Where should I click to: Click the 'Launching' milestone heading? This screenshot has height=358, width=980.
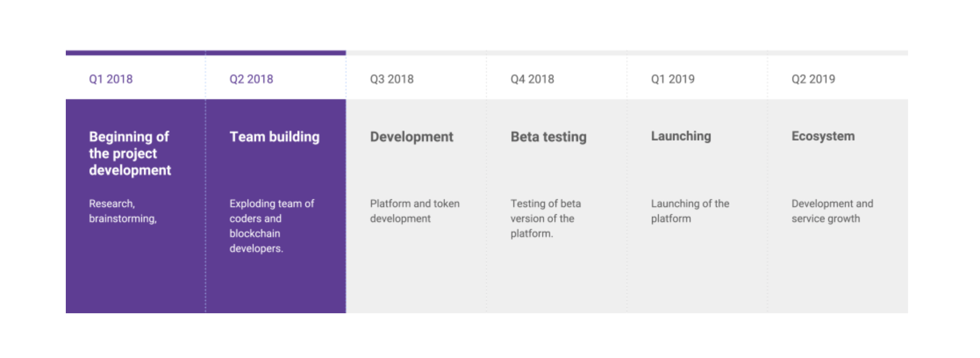coord(681,136)
